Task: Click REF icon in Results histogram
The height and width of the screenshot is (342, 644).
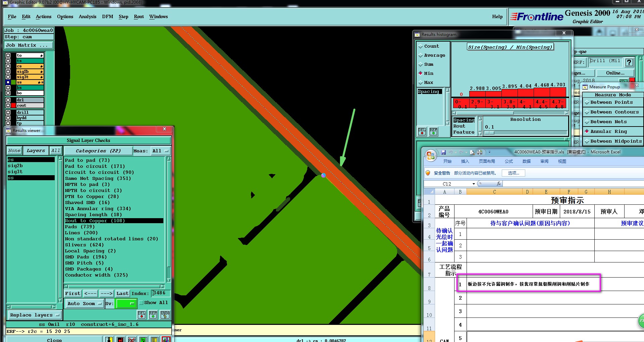Action: point(433,131)
